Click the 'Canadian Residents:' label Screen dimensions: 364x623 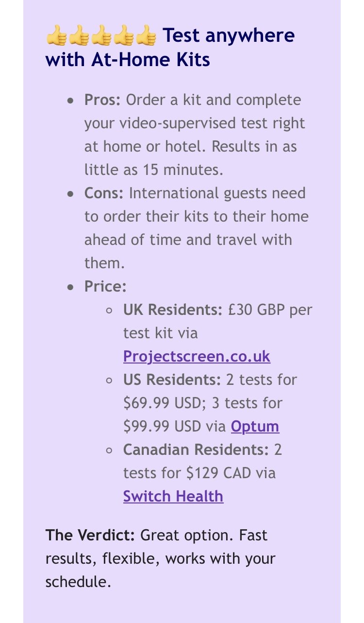coord(196,450)
